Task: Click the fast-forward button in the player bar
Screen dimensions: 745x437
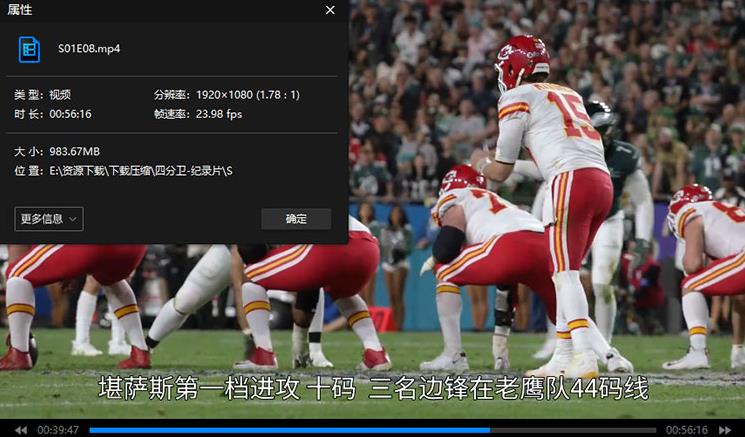Action: click(725, 430)
